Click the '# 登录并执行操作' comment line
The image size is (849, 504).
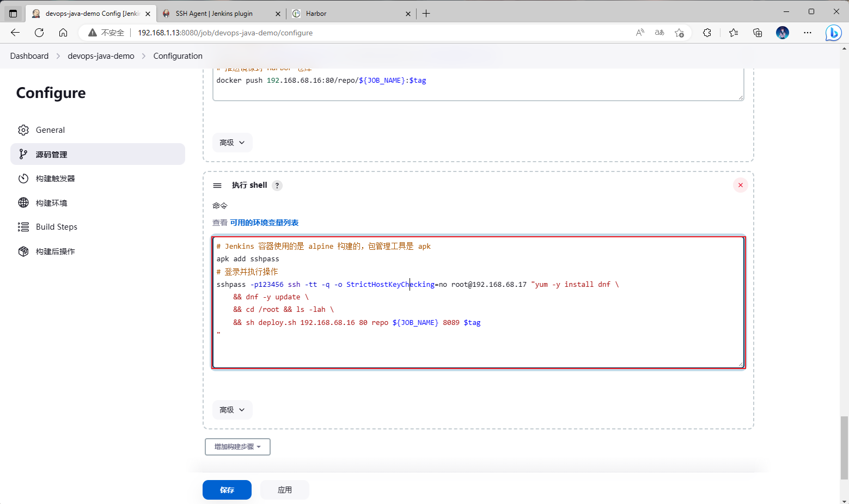click(x=247, y=272)
